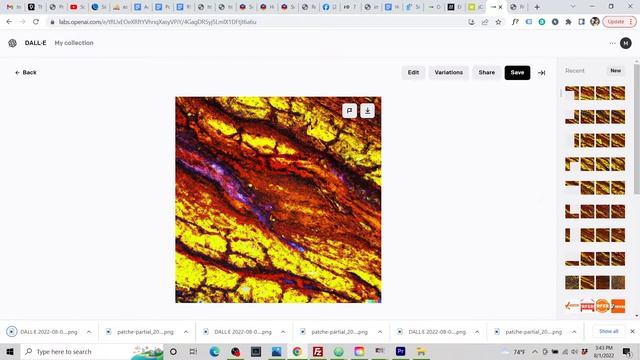Close the downloads bar

click(632, 331)
